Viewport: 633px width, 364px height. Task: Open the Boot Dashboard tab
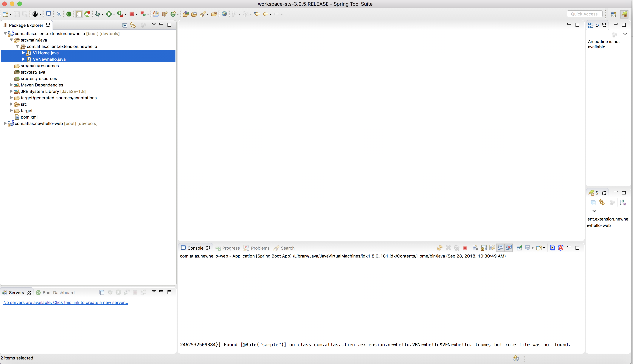click(58, 292)
